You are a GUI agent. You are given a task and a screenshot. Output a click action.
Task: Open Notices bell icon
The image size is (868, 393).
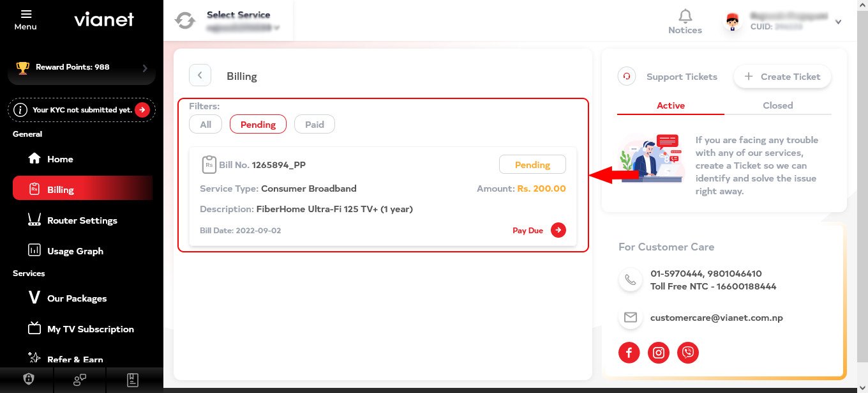tap(685, 16)
